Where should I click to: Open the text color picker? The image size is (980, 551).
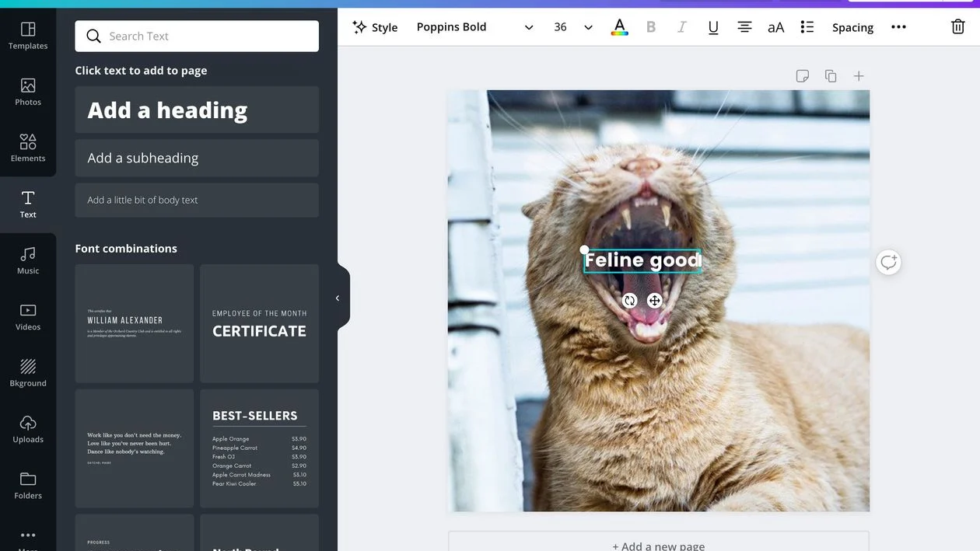pos(620,27)
